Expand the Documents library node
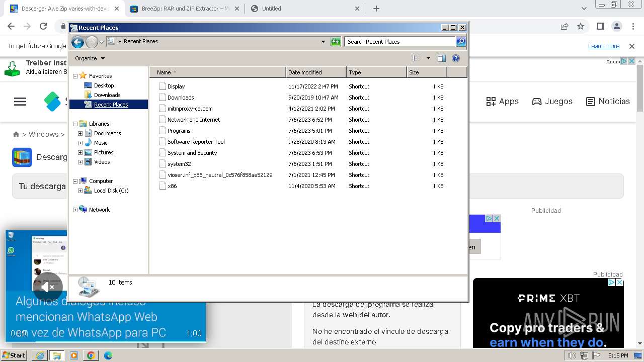 [x=80, y=133]
